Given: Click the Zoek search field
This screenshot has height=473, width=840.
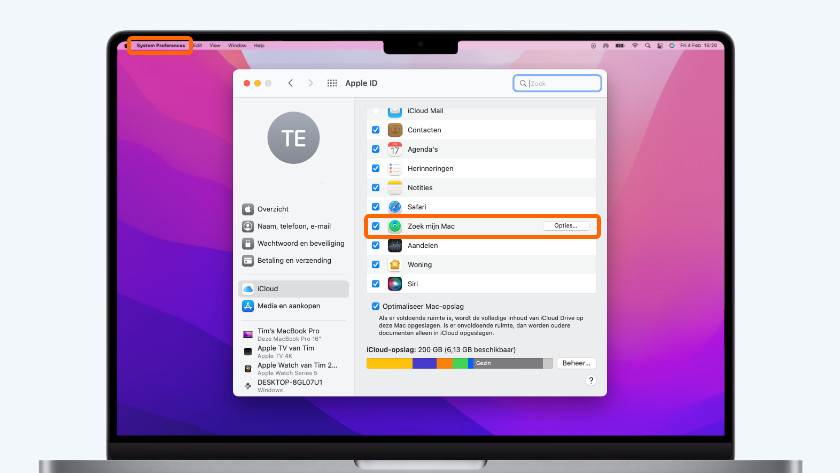Looking at the screenshot, I should [x=557, y=83].
